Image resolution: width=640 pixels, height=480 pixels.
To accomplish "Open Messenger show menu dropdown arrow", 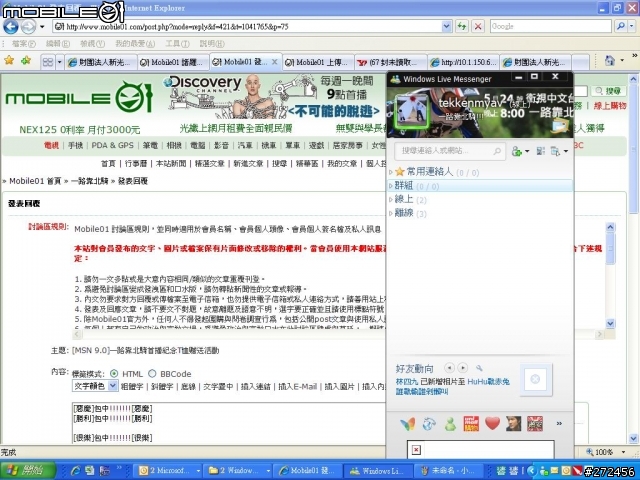I will pos(566,151).
